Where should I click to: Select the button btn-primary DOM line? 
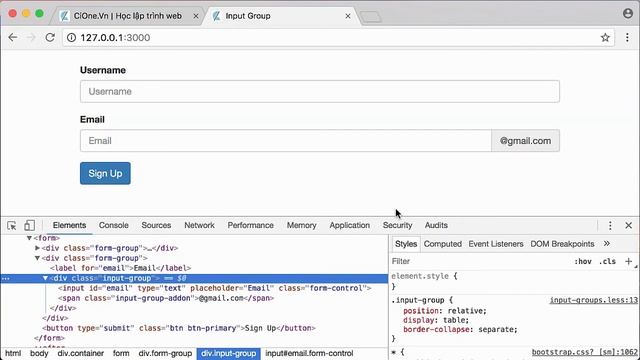[x=179, y=328]
